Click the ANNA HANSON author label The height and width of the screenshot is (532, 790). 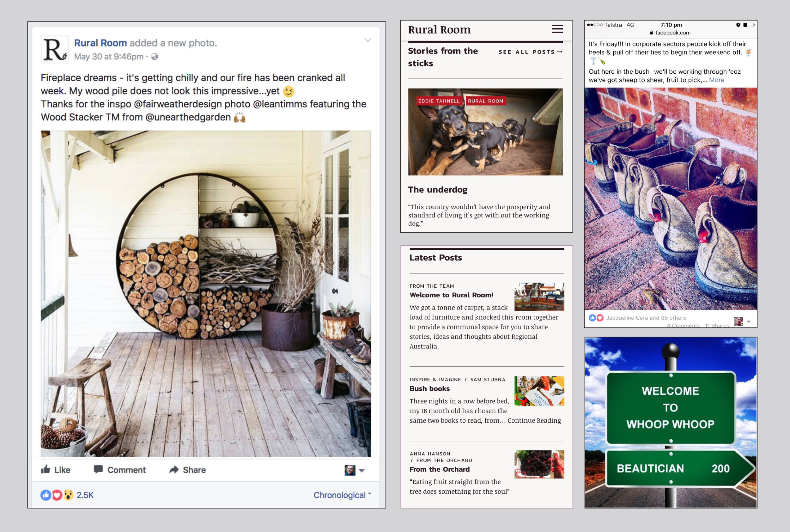point(430,454)
